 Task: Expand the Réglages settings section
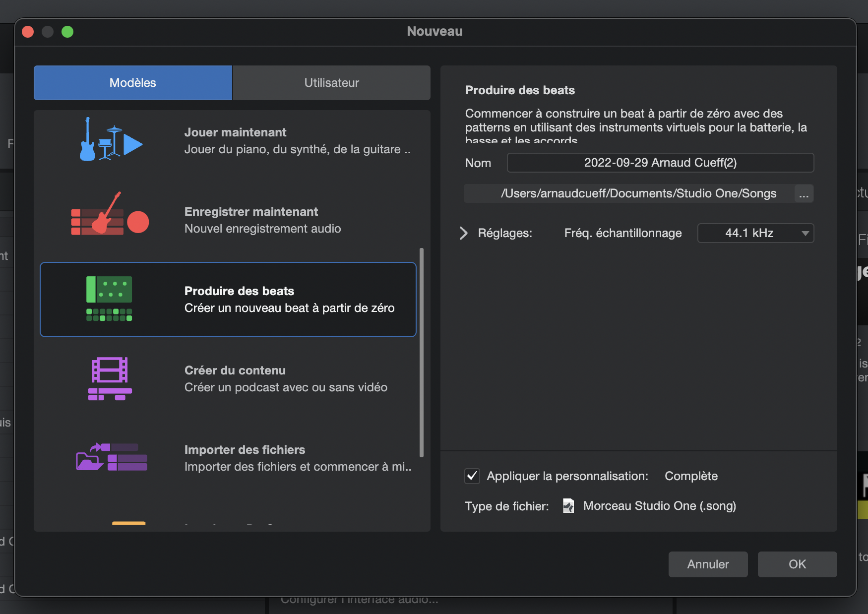click(x=463, y=233)
